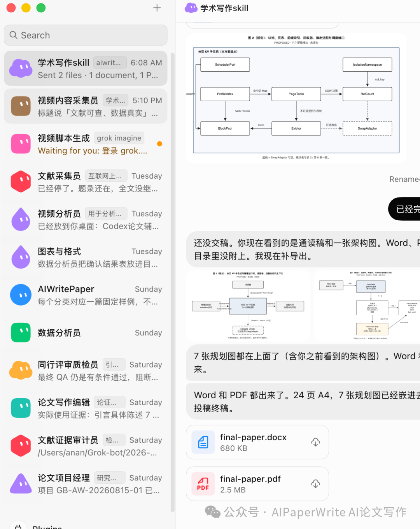
Task: Click the purple droplet avatar of 视频分析员
Action: pyautogui.click(x=21, y=220)
